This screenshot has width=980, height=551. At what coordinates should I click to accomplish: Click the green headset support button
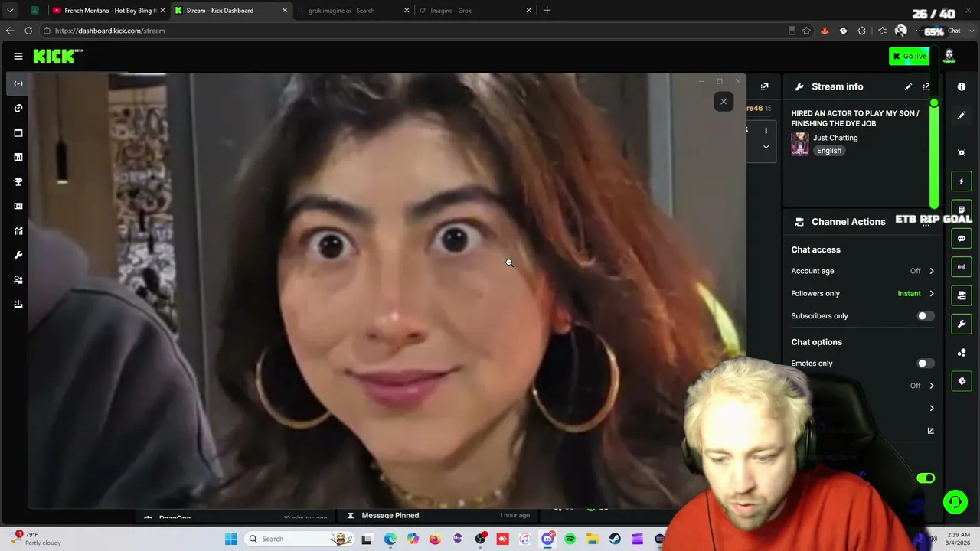click(x=955, y=502)
